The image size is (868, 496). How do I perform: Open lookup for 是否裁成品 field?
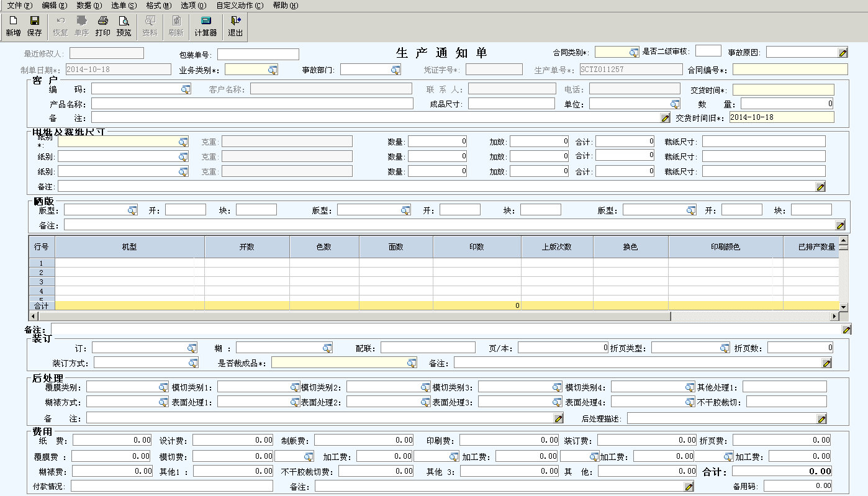411,363
